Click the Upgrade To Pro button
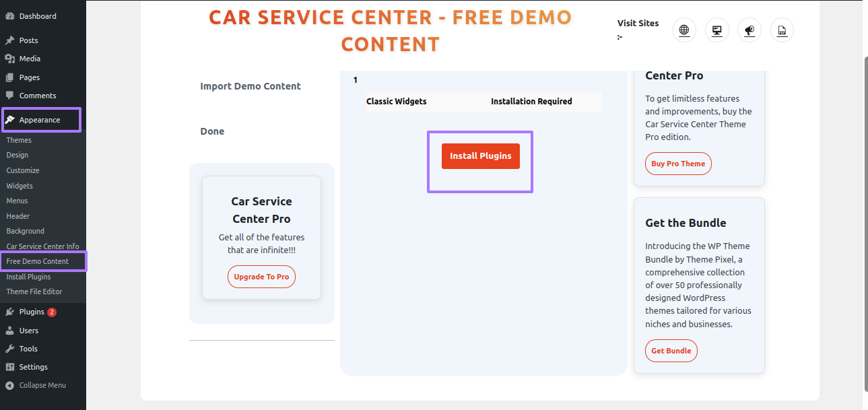The width and height of the screenshot is (868, 410). coord(261,277)
